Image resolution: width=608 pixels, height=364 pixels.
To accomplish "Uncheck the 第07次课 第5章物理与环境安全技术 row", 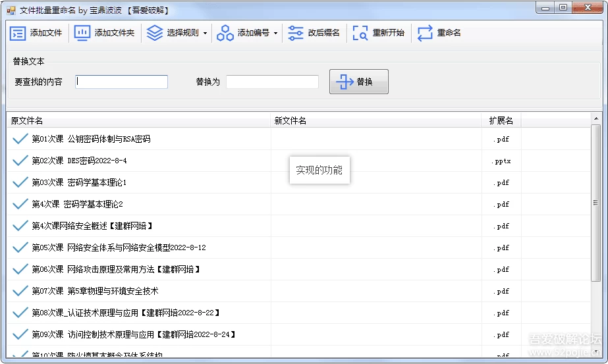I will [20, 291].
